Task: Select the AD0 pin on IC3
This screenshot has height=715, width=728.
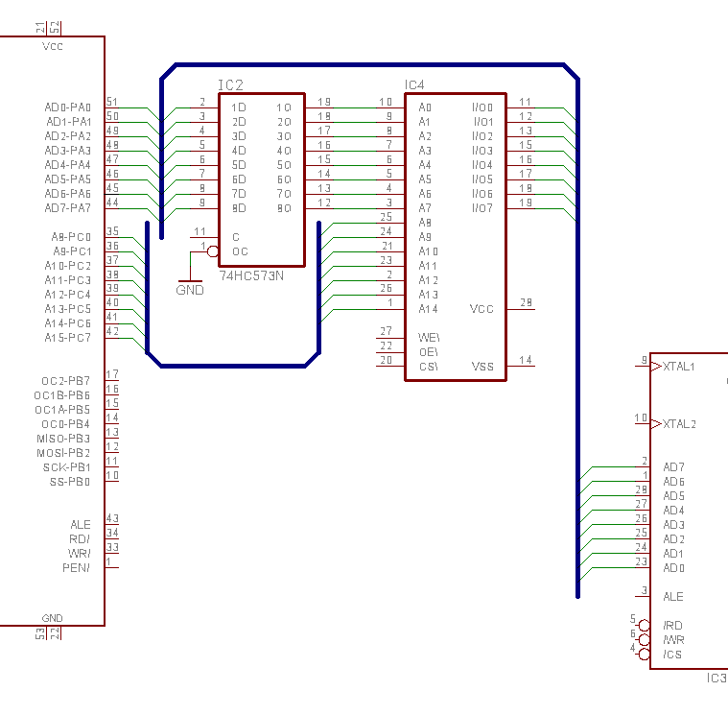Action: tap(673, 568)
